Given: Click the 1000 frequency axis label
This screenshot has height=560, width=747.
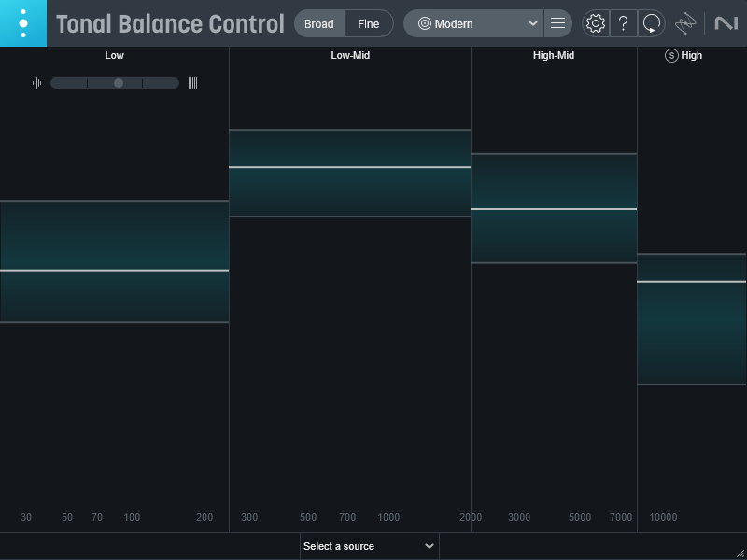Looking at the screenshot, I should tap(388, 517).
